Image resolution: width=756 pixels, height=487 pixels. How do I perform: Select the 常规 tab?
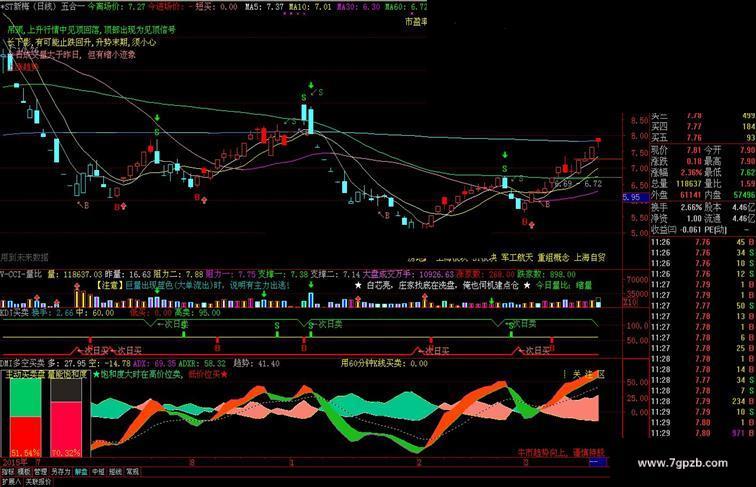point(132,472)
